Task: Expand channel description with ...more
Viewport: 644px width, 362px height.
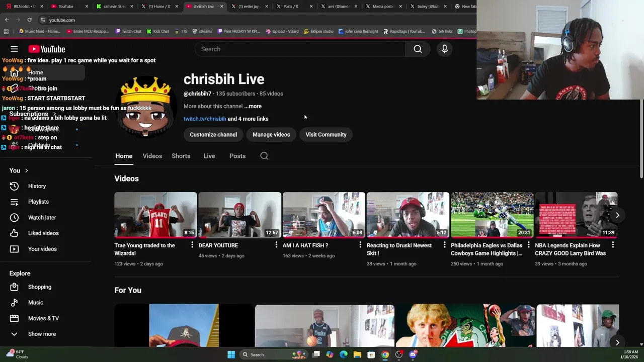Action: [x=253, y=106]
